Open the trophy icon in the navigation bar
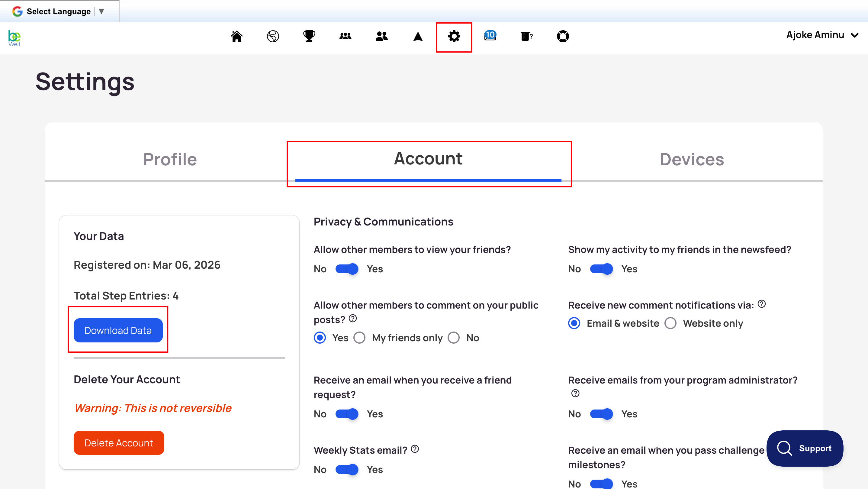This screenshot has width=868, height=489. (309, 36)
